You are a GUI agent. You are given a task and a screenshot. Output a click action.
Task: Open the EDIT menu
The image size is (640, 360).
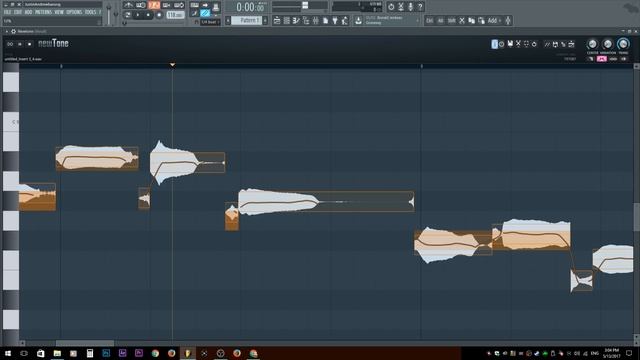[18, 12]
